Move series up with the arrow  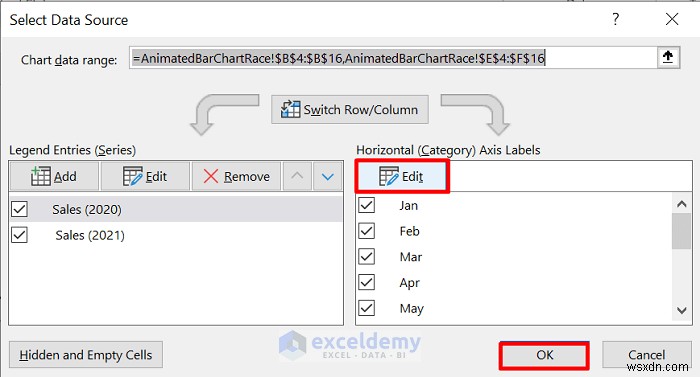click(297, 176)
